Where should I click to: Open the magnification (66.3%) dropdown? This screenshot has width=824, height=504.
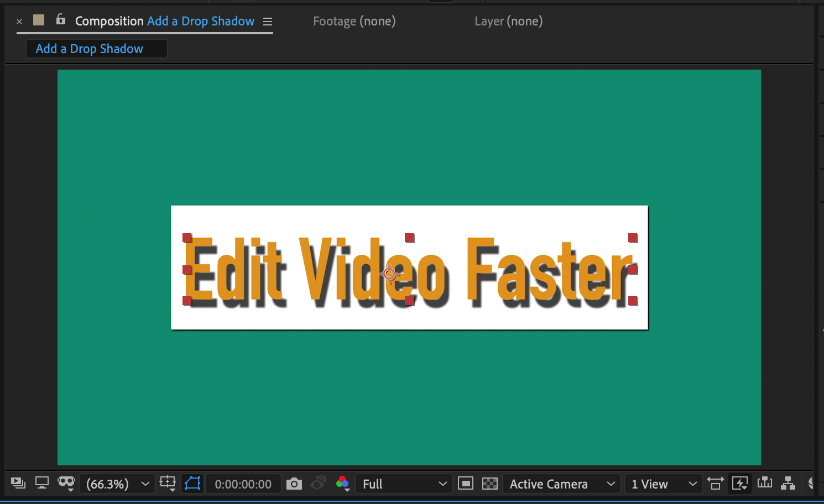pyautogui.click(x=117, y=484)
